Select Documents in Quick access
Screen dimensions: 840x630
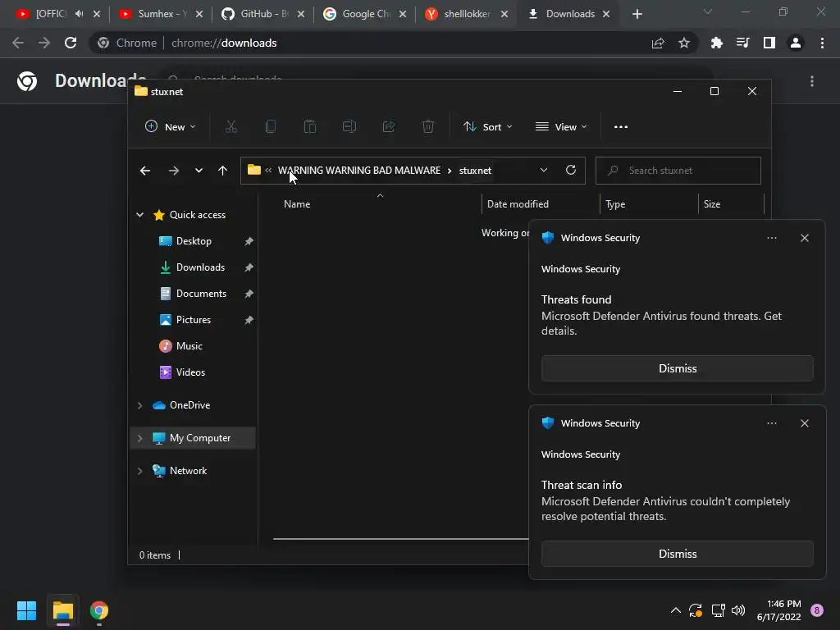pyautogui.click(x=201, y=294)
